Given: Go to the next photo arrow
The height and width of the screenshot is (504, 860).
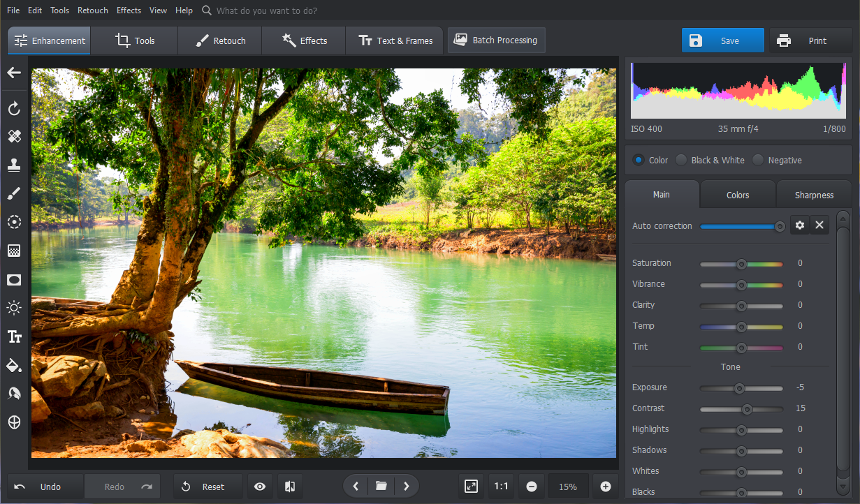Looking at the screenshot, I should pyautogui.click(x=407, y=487).
